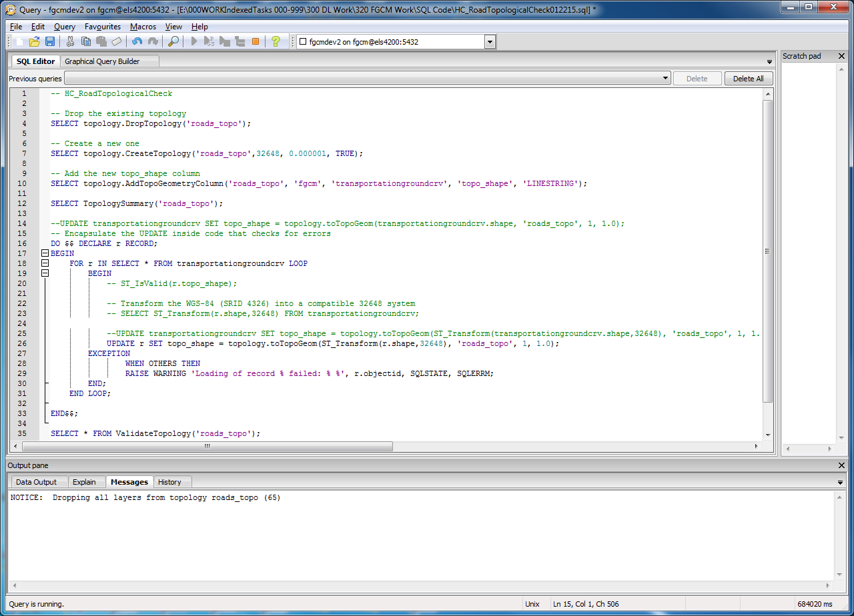Save the query with the floppy disk icon
This screenshot has height=616, width=854.
(x=49, y=42)
